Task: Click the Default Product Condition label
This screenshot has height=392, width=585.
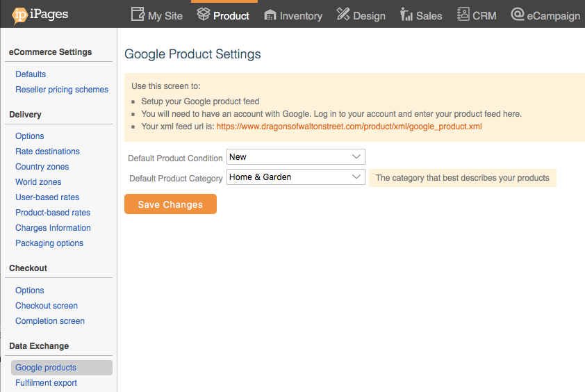Action: (x=175, y=158)
